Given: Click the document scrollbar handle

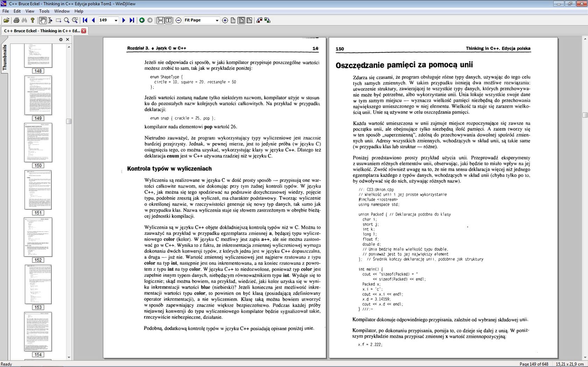Looking at the screenshot, I should point(585,115).
